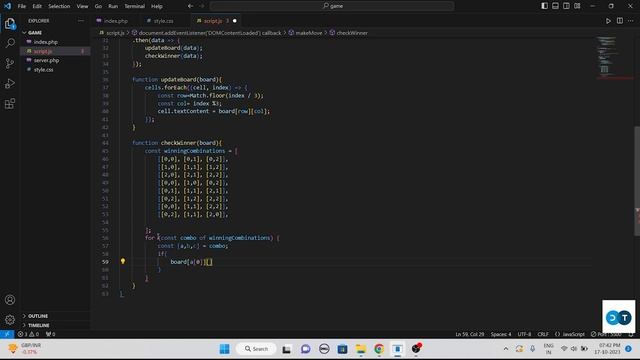Open makeMove breadcrumb dropdown
The width and height of the screenshot is (640, 360).
[306, 33]
